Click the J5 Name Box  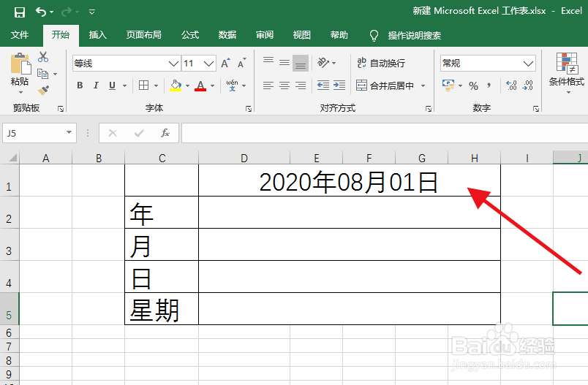point(39,133)
